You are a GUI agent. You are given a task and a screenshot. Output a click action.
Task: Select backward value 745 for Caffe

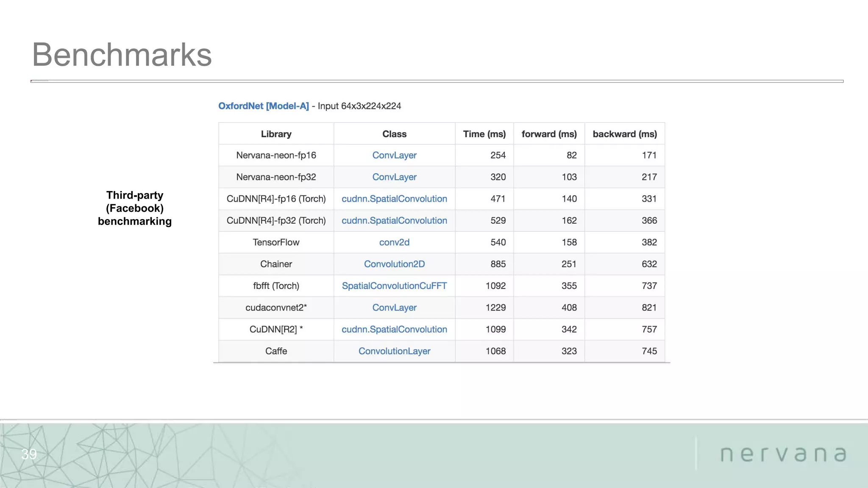(x=649, y=351)
